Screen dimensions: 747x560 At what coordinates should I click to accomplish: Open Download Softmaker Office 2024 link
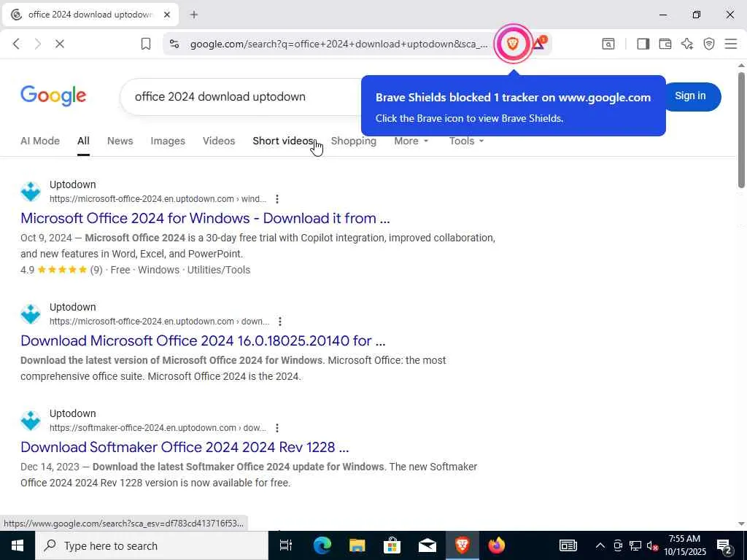tap(185, 447)
